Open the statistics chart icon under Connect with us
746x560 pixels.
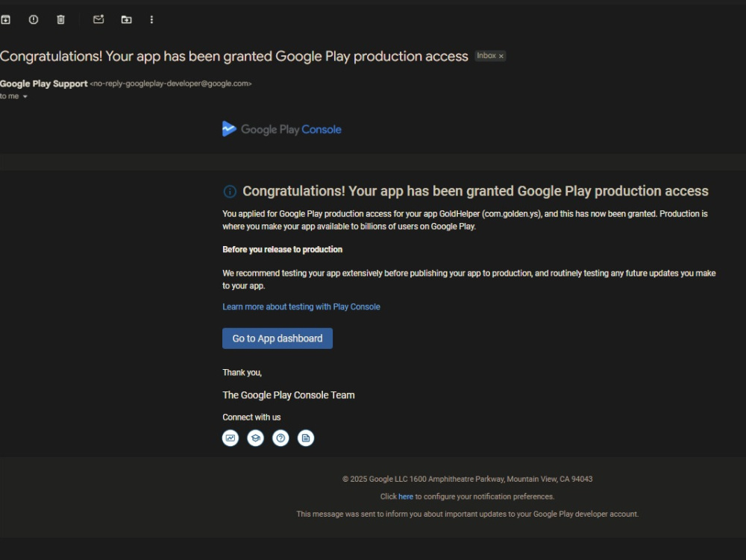point(231,438)
